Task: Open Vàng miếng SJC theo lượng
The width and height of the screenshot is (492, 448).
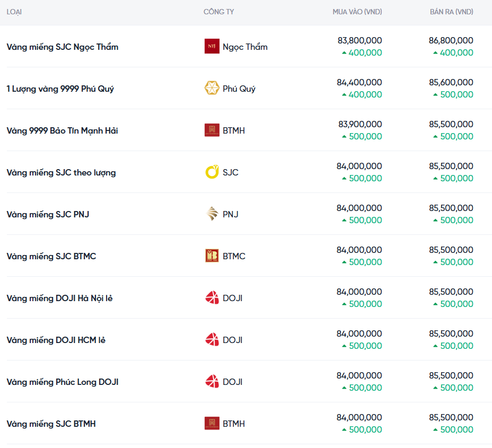Action: pos(61,172)
